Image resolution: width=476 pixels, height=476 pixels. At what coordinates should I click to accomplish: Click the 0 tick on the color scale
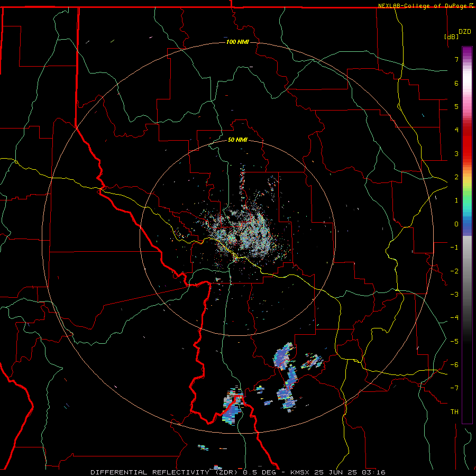click(456, 224)
